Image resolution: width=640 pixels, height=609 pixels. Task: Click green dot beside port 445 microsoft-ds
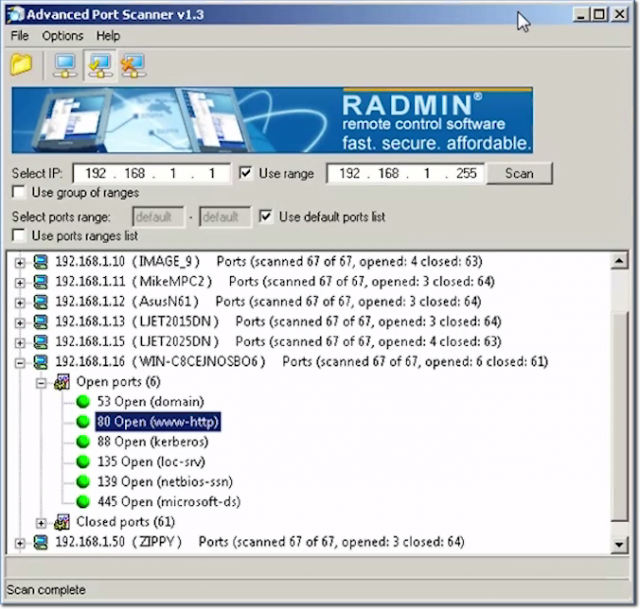coord(83,502)
